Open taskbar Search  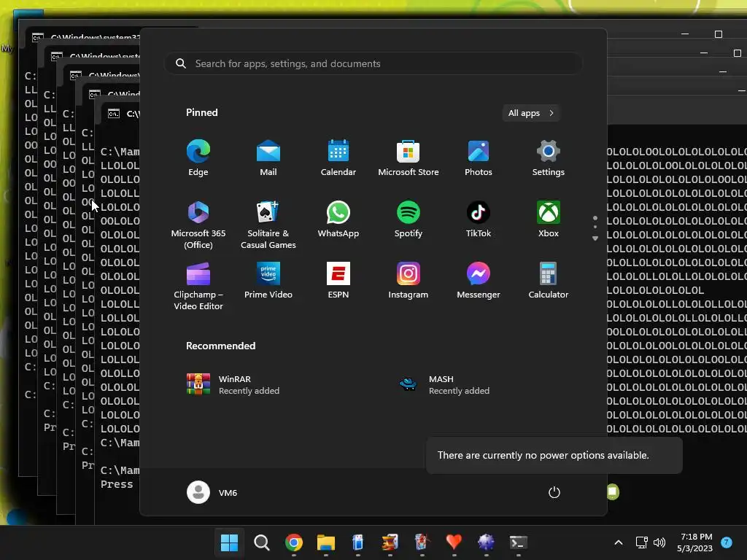click(262, 542)
